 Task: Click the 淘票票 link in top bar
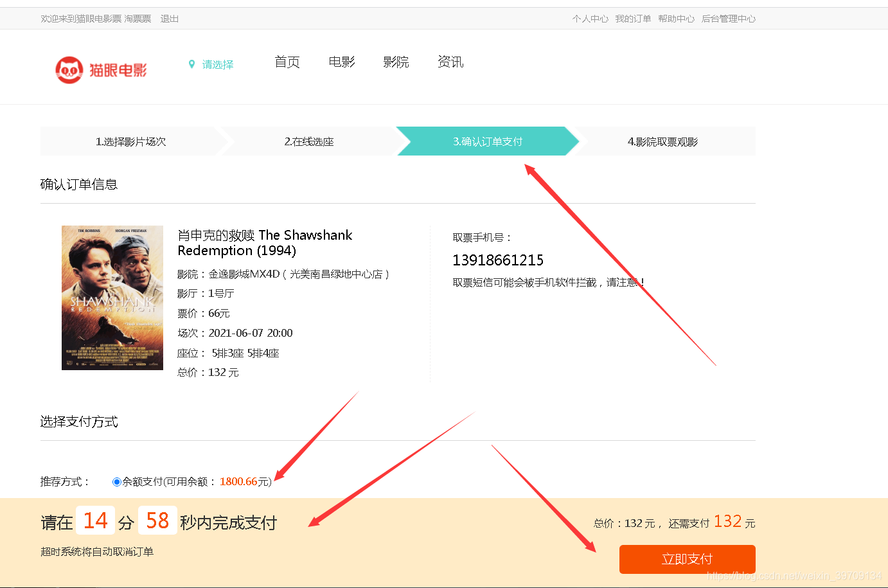coord(138,19)
